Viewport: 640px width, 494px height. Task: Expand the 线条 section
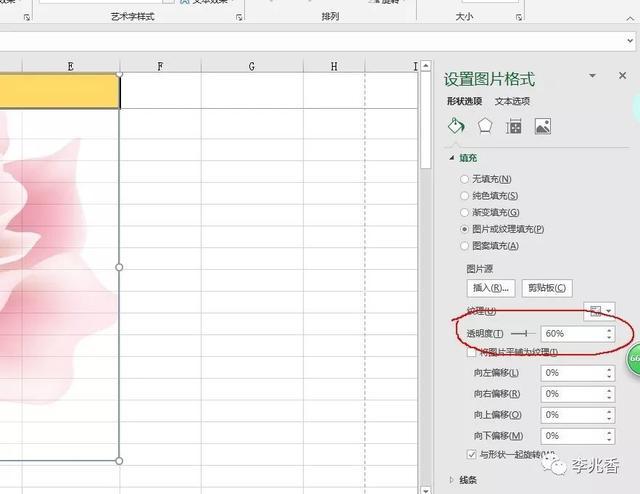(x=452, y=480)
